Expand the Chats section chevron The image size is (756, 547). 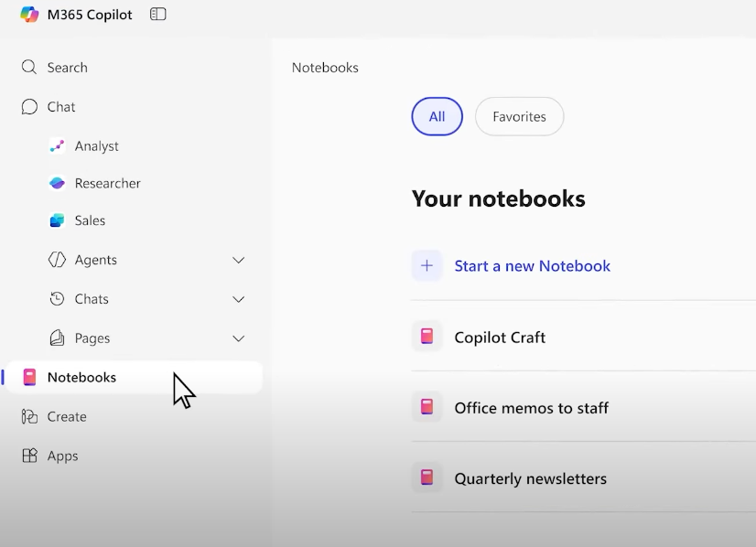click(238, 299)
